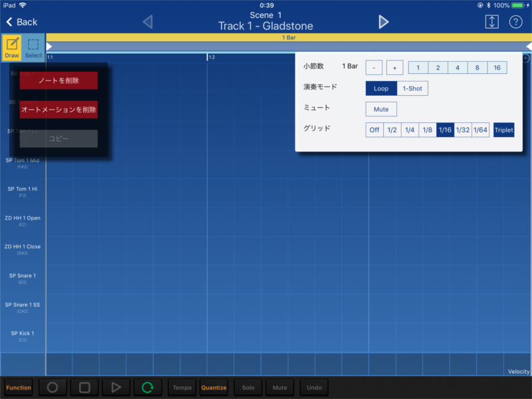Click the 1.1 beat marker on ruler
This screenshot has height=399, width=532.
click(x=50, y=57)
